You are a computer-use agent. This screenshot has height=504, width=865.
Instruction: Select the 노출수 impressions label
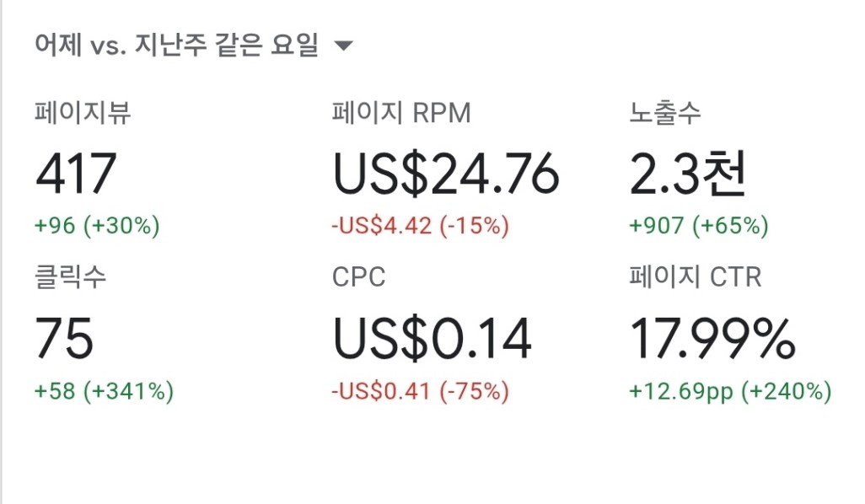click(664, 112)
